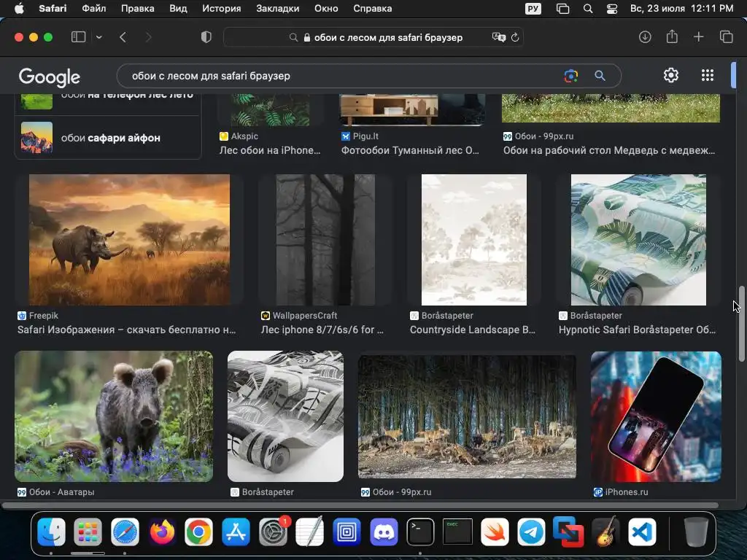Click the vertical page scrollbar
This screenshot has height=560, width=747.
click(x=741, y=324)
